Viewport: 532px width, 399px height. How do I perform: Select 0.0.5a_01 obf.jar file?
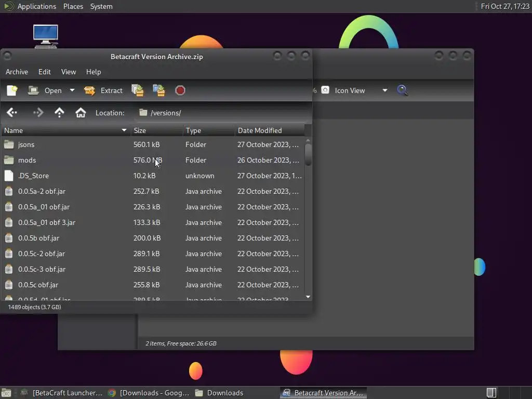(x=153, y=207)
